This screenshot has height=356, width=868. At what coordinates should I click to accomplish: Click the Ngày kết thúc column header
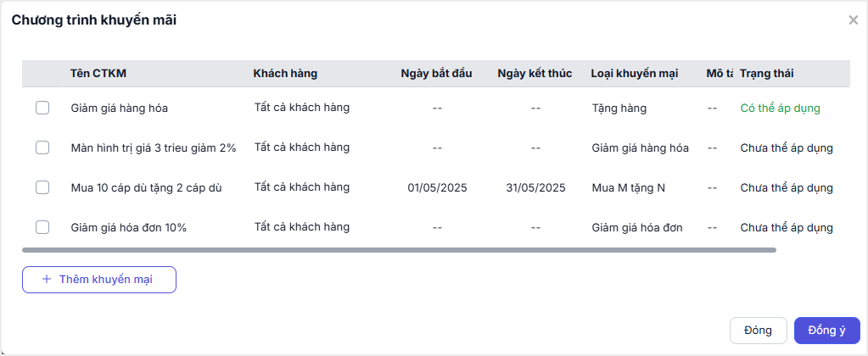(535, 74)
